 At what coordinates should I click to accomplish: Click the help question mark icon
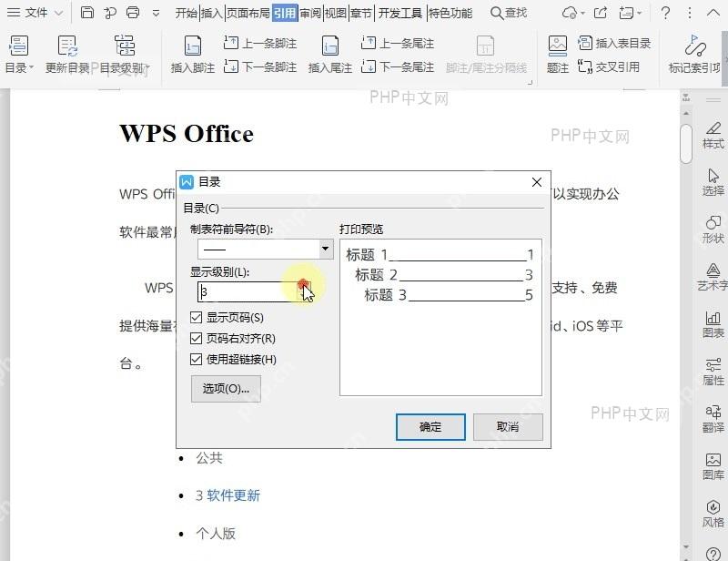click(665, 13)
